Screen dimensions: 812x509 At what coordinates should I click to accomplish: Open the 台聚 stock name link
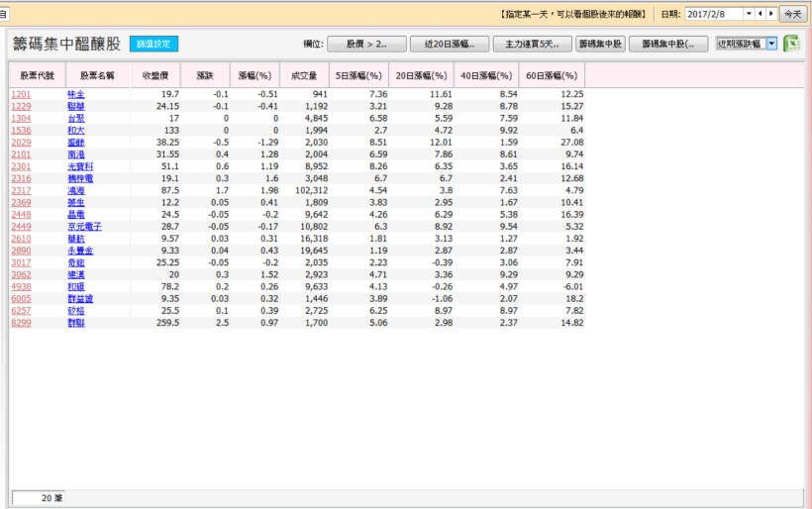pos(76,118)
